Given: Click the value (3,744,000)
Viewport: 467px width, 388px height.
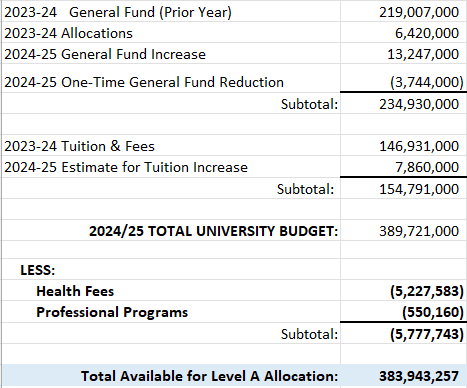Looking at the screenshot, I should (427, 82).
